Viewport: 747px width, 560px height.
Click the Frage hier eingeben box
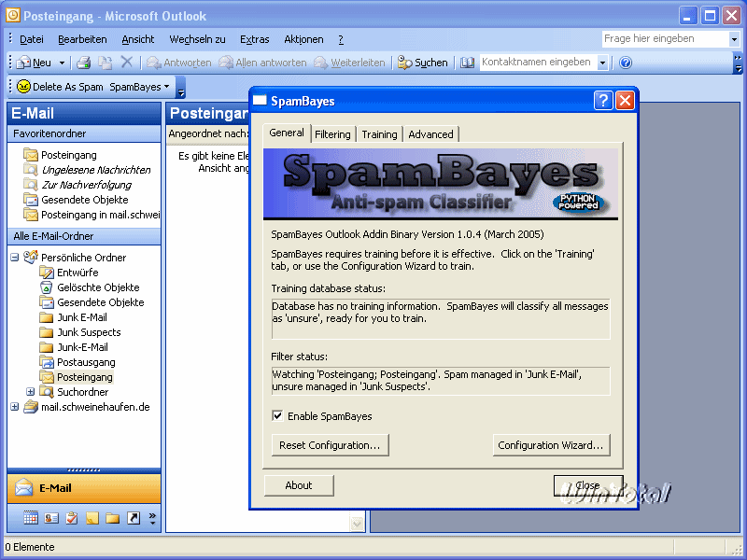665,38
